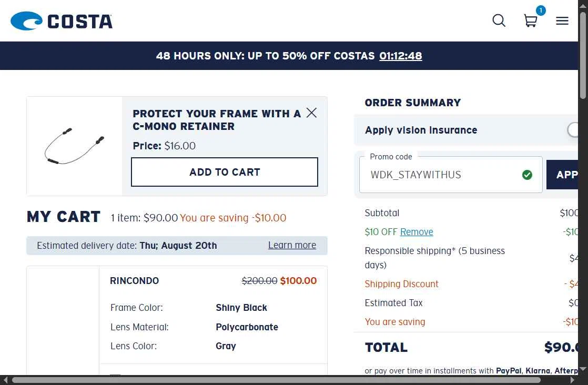The image size is (588, 385).
Task: Open the search magnifier icon
Action: [499, 21]
